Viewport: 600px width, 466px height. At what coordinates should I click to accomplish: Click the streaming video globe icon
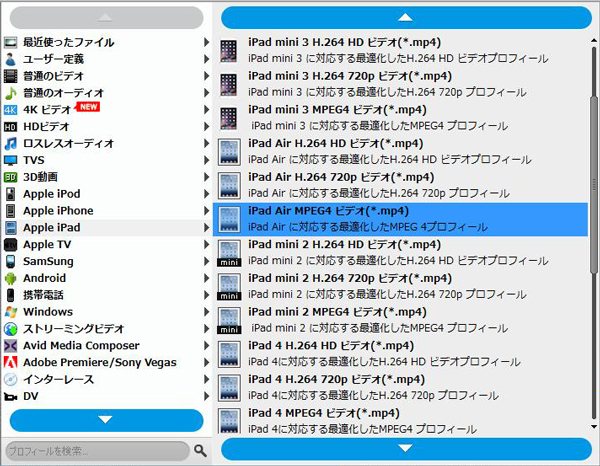10,329
